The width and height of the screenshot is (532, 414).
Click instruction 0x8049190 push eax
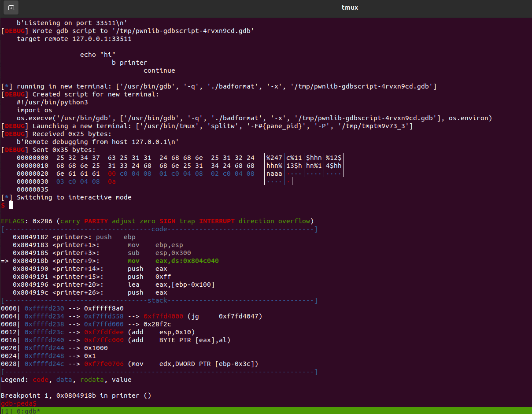(90, 269)
